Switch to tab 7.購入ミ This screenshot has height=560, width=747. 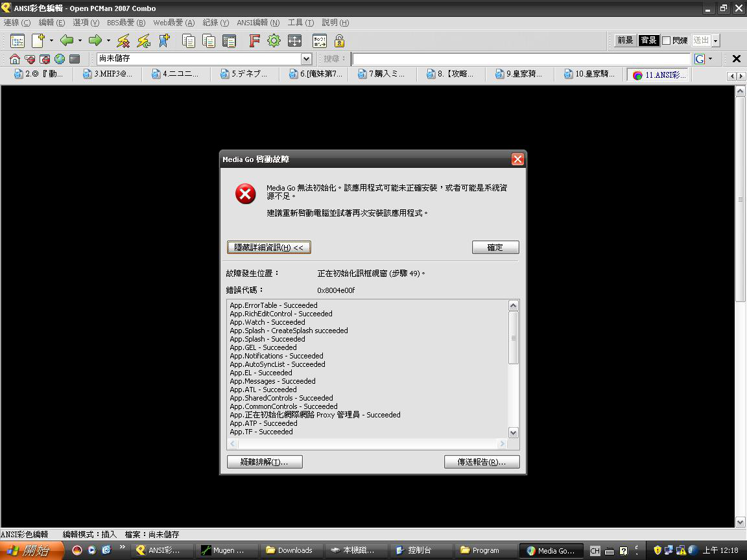(x=383, y=74)
